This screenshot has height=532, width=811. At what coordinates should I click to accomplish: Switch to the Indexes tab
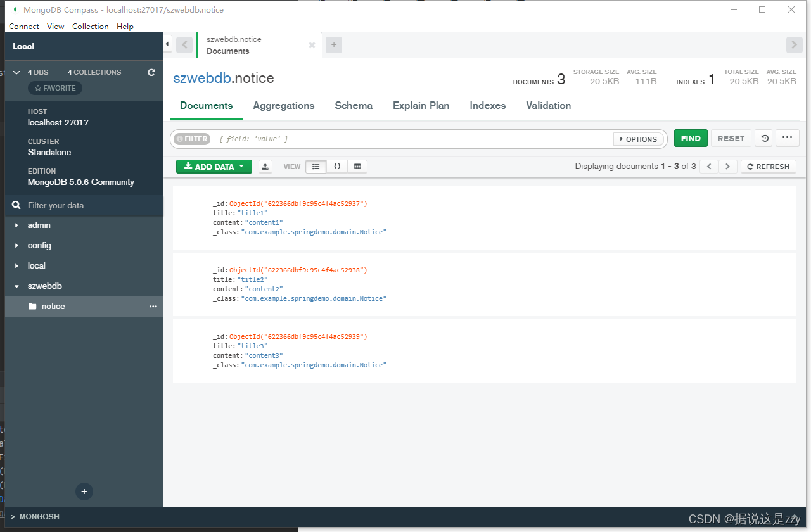tap(488, 106)
